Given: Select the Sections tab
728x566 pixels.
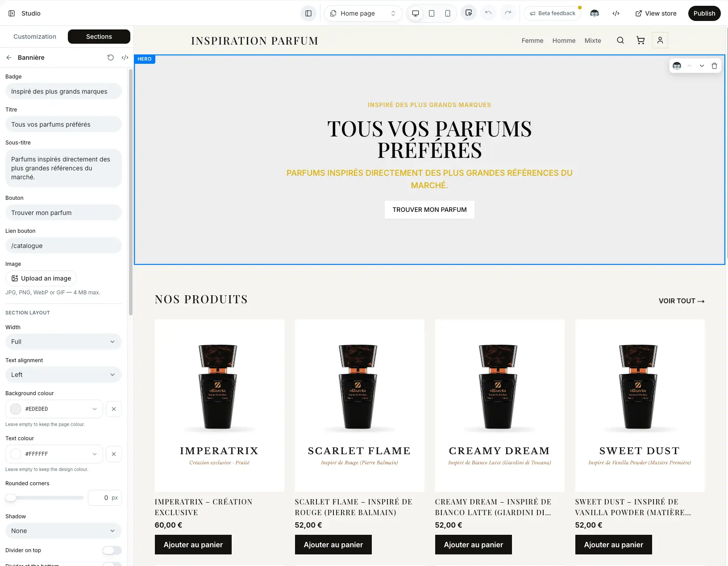Looking at the screenshot, I should 99,37.
